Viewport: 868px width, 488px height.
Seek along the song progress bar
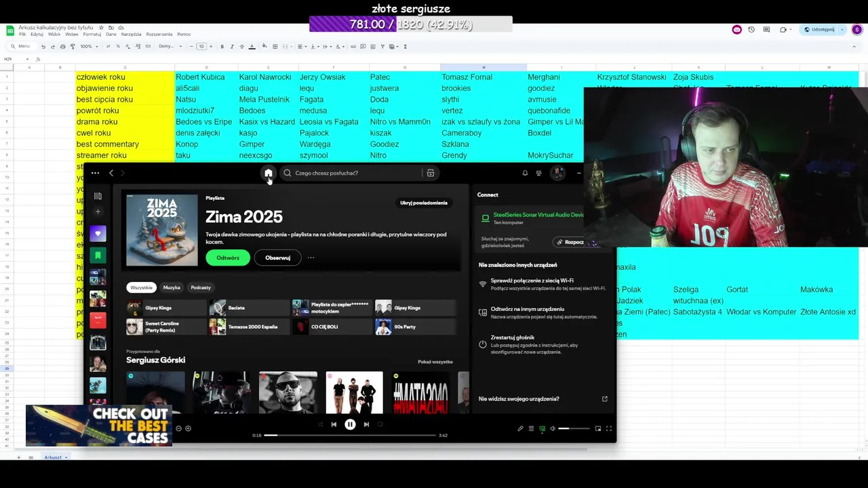pos(349,435)
